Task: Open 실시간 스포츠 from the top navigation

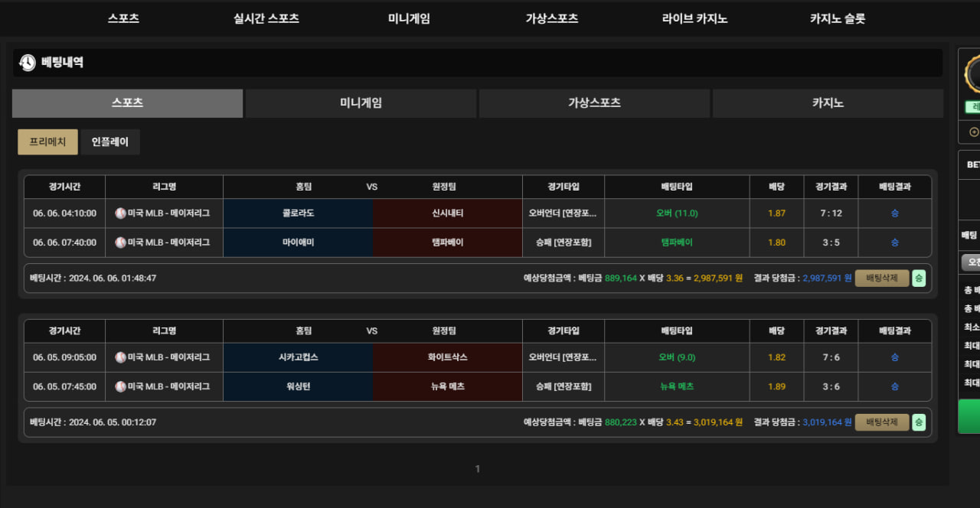Action: click(266, 18)
